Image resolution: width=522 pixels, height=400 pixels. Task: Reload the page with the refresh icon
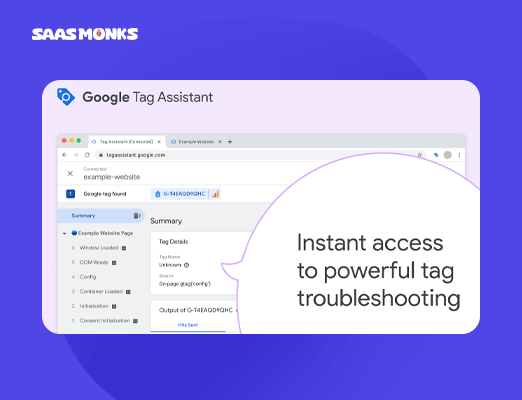coord(87,155)
